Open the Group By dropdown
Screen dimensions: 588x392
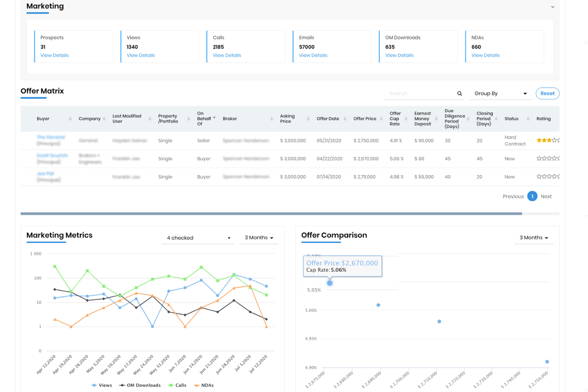[x=500, y=93]
